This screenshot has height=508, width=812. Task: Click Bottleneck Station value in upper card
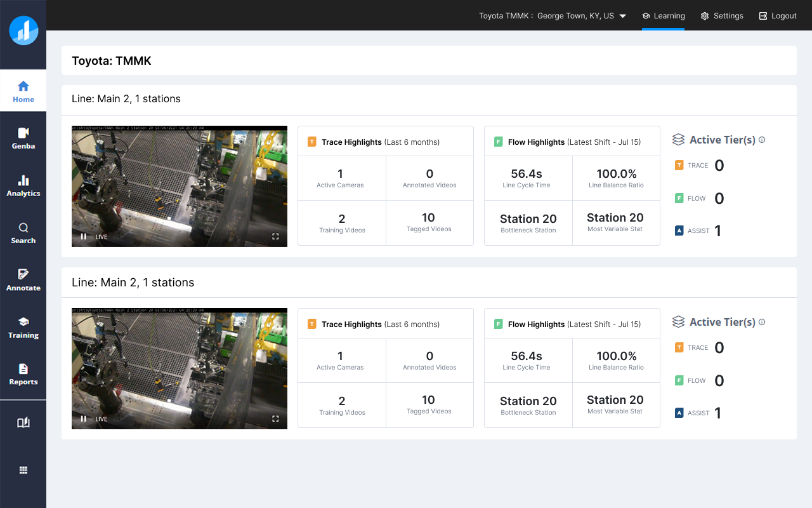(x=528, y=218)
